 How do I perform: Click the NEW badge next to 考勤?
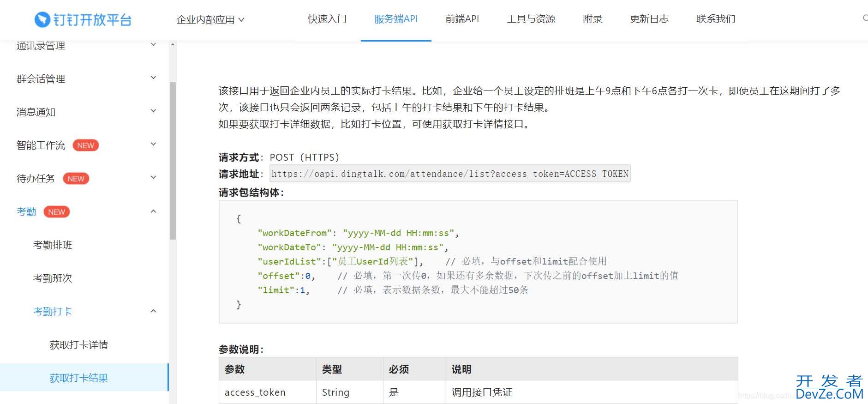pyautogui.click(x=56, y=212)
